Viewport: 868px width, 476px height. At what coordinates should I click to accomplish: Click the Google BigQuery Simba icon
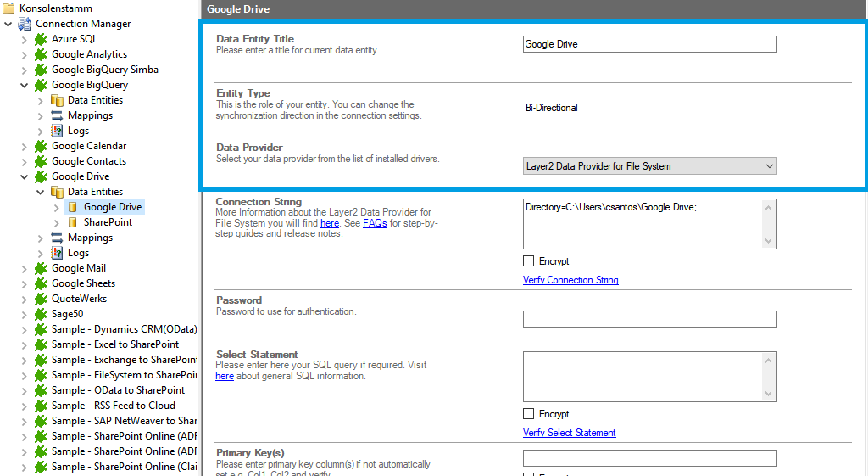(x=41, y=70)
